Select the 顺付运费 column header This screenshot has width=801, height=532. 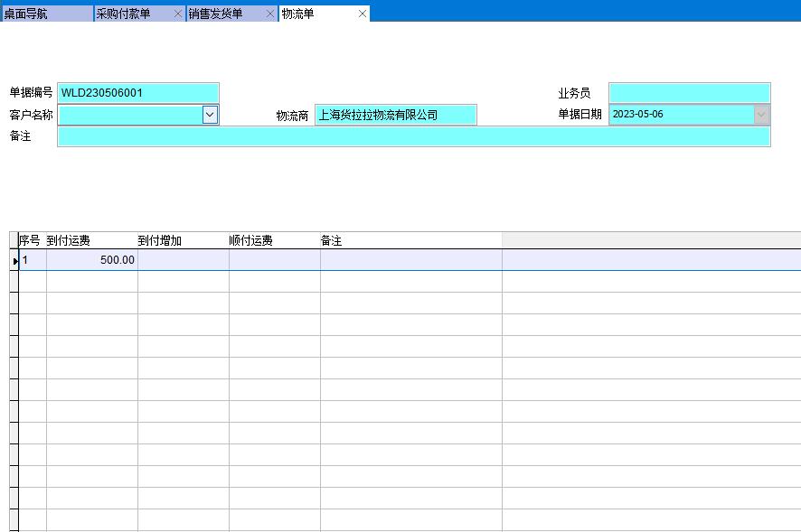tap(274, 240)
